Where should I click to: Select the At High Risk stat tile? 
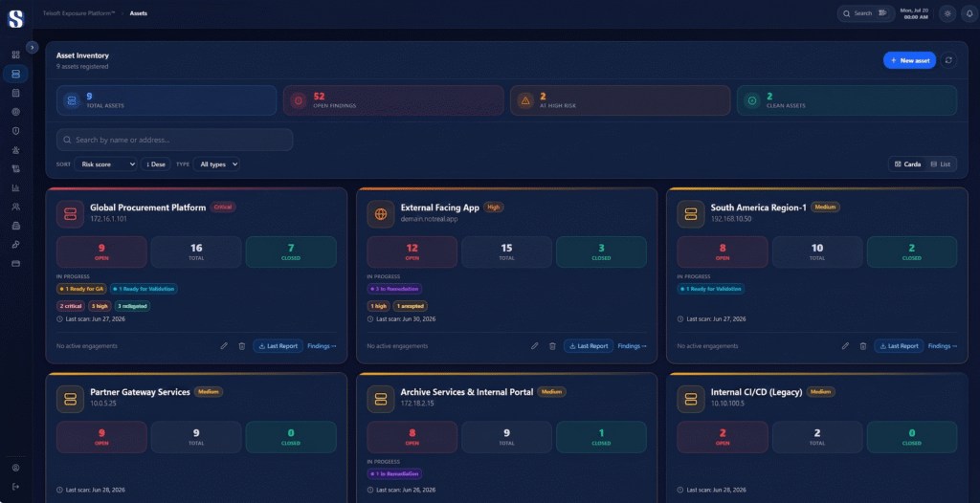(620, 100)
